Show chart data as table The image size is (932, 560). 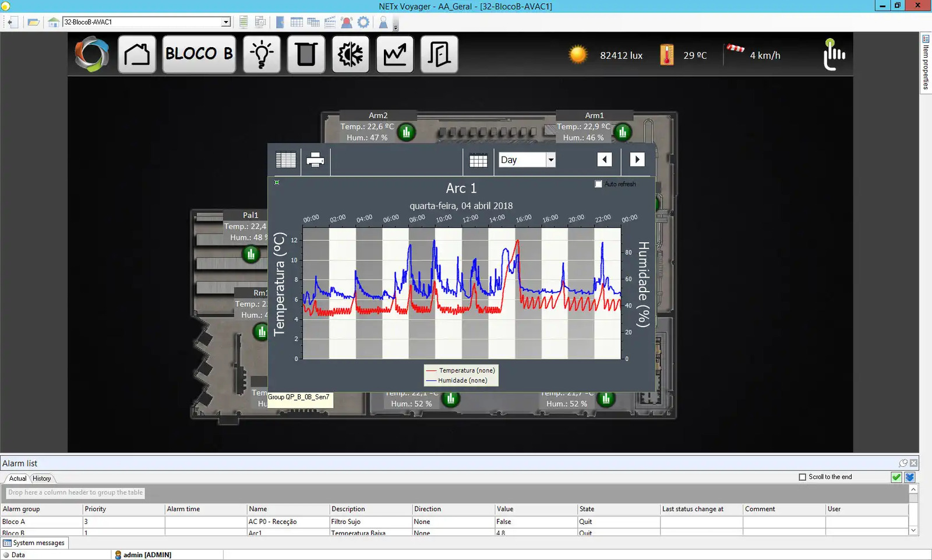[x=285, y=160]
